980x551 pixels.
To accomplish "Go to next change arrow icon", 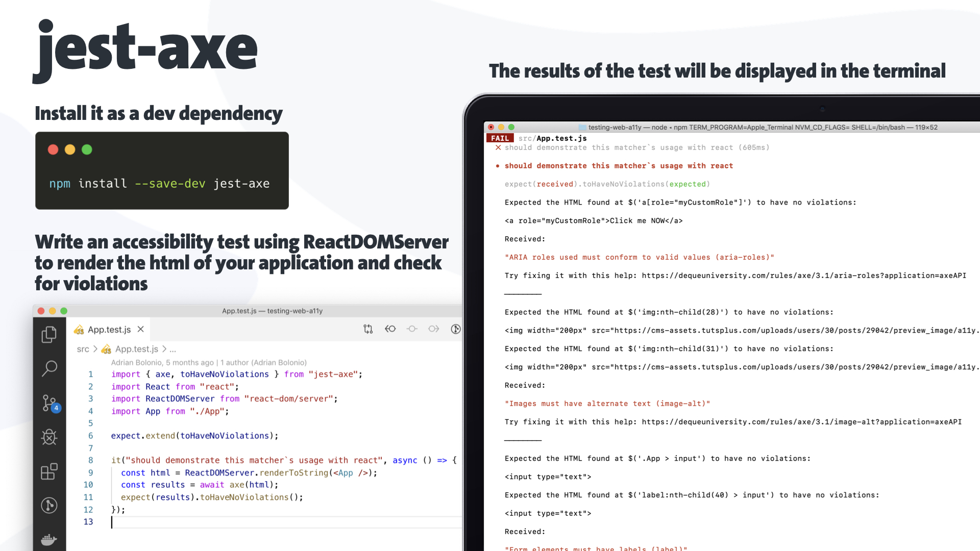I will (x=433, y=329).
